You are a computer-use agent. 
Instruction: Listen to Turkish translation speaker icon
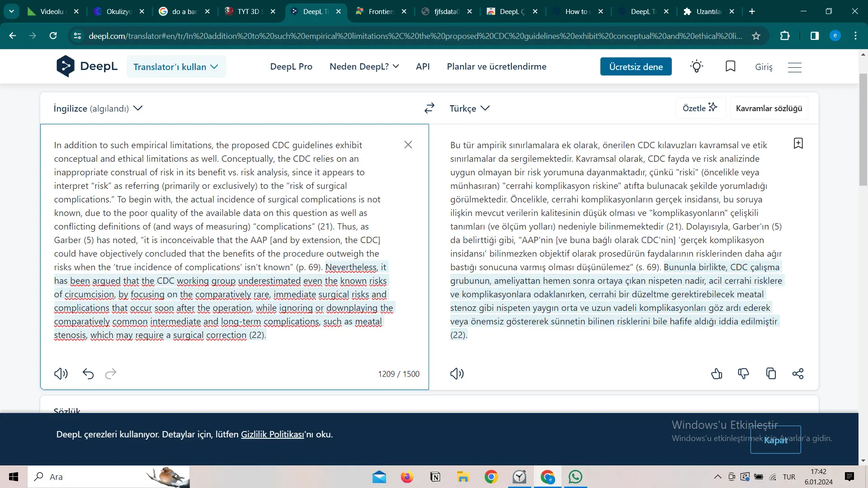click(x=457, y=374)
